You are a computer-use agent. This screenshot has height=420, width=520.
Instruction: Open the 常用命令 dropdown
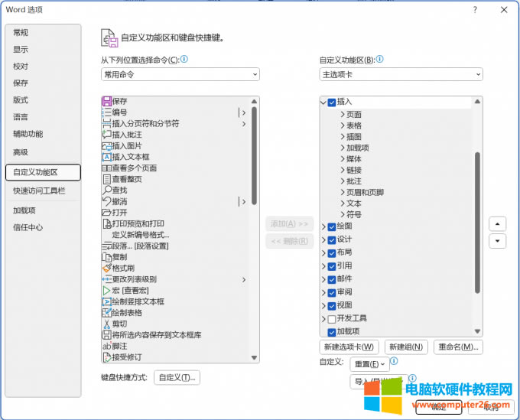pos(180,75)
